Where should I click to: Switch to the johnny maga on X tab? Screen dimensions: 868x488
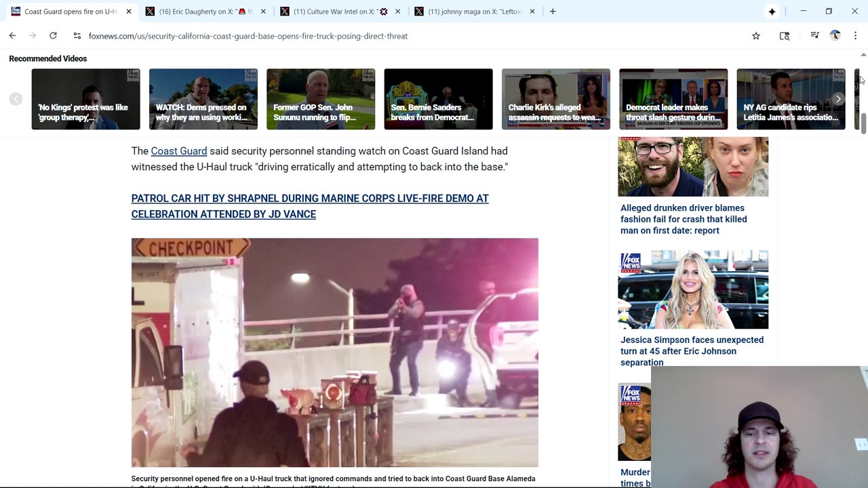(474, 12)
